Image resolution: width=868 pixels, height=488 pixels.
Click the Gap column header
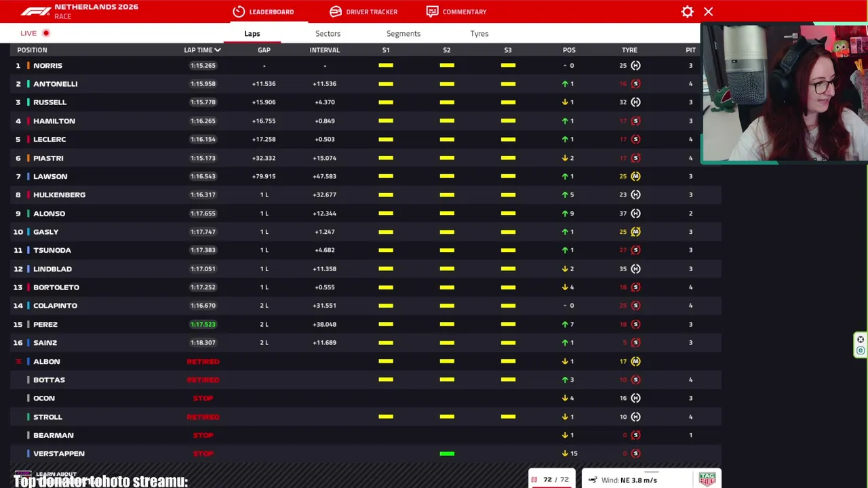coord(264,50)
